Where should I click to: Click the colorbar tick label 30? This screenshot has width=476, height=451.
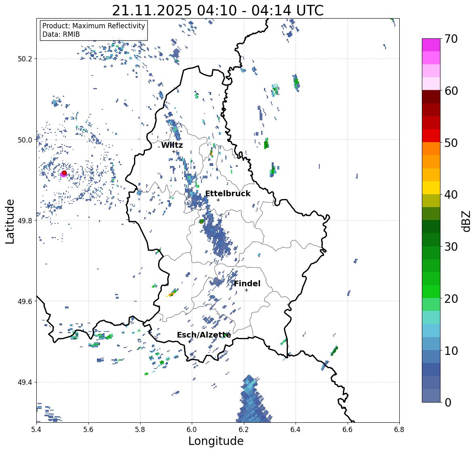[x=451, y=246]
